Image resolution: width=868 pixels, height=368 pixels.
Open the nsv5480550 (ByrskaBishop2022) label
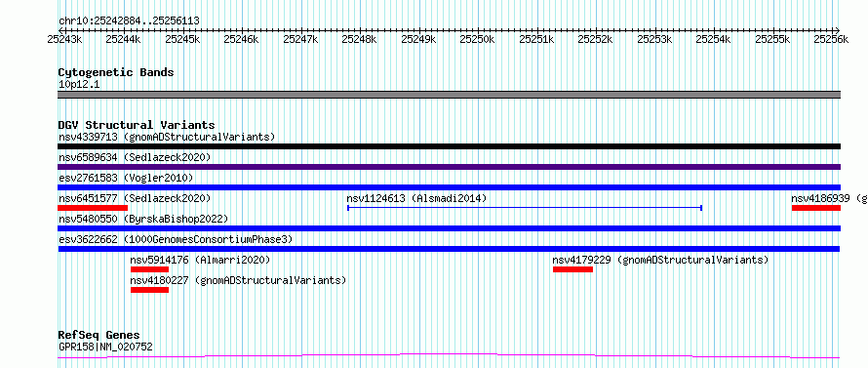click(143, 219)
